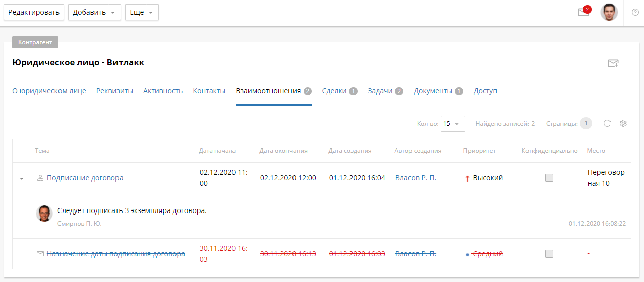Click the user profile avatar in header
This screenshot has height=282, width=644.
click(x=609, y=12)
